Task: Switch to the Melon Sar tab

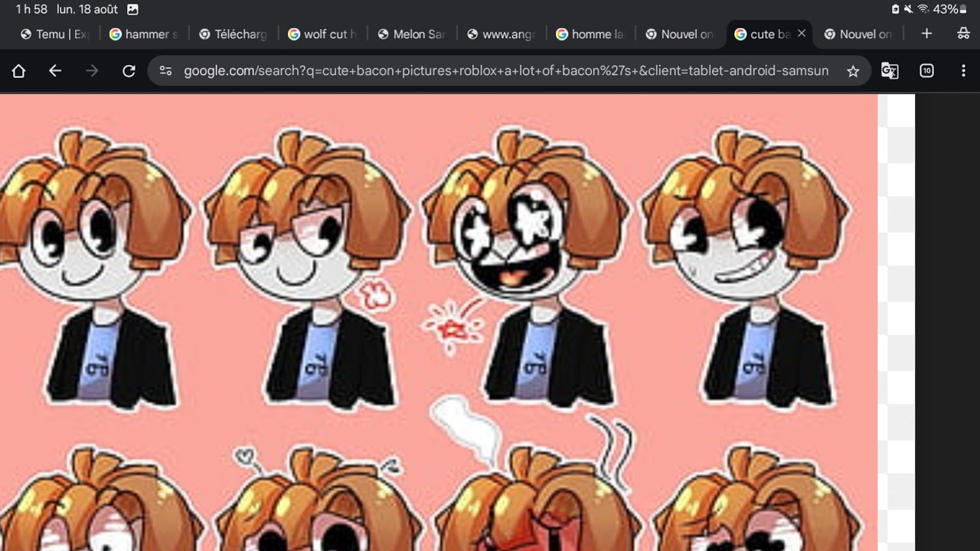Action: (x=411, y=34)
